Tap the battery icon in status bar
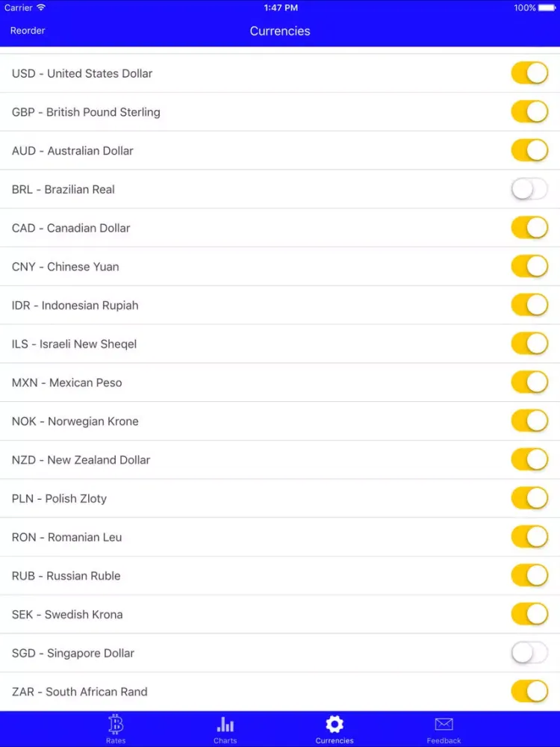560x747 pixels. coord(547,8)
